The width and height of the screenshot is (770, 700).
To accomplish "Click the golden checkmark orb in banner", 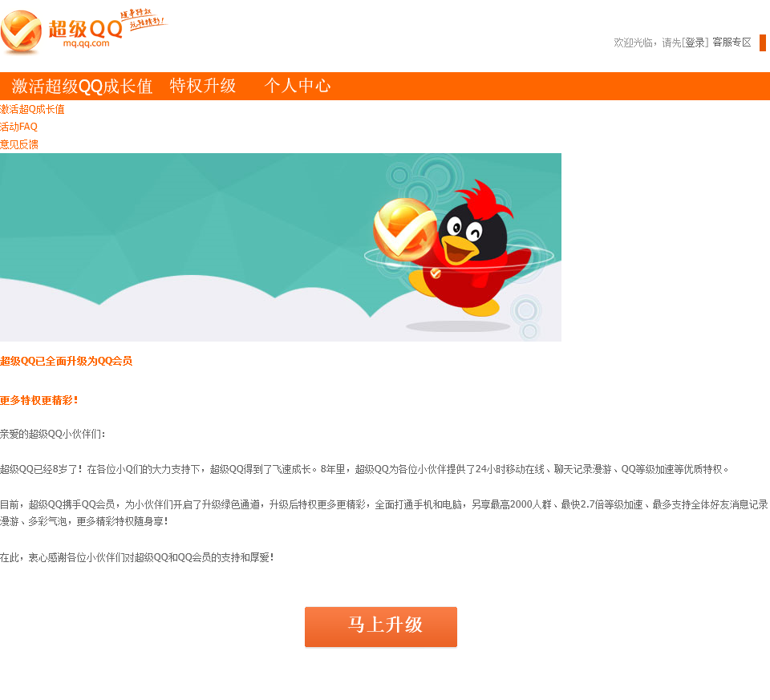I will (x=404, y=229).
